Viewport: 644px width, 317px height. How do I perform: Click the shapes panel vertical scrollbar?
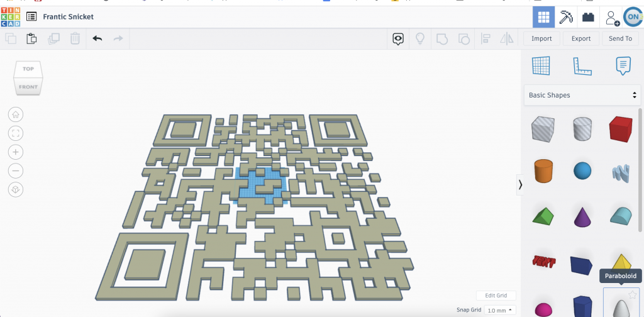click(x=640, y=170)
